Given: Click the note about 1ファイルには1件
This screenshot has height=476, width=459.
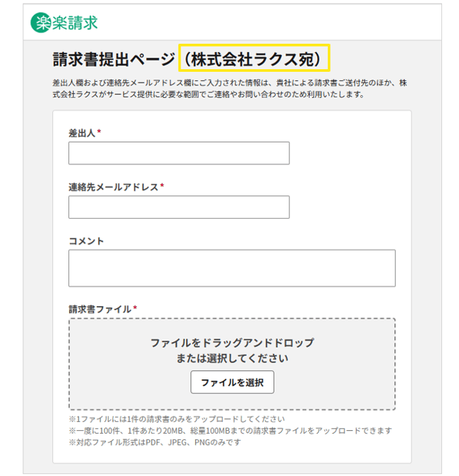Looking at the screenshot, I should click(176, 420).
